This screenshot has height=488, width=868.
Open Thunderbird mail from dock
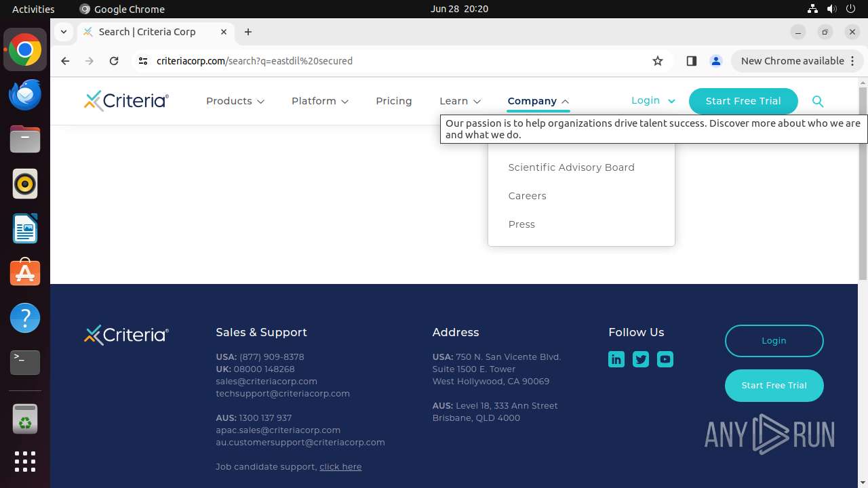tap(25, 95)
